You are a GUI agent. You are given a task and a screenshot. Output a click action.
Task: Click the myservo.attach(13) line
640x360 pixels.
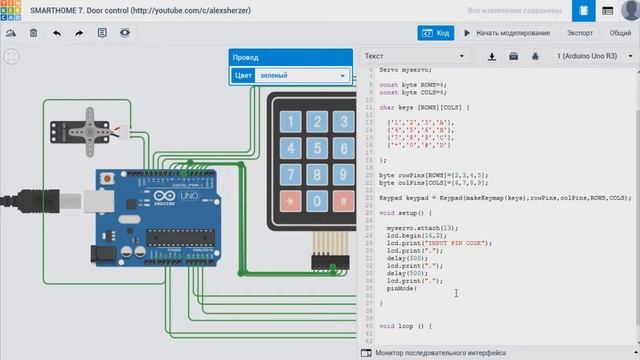[422, 228]
